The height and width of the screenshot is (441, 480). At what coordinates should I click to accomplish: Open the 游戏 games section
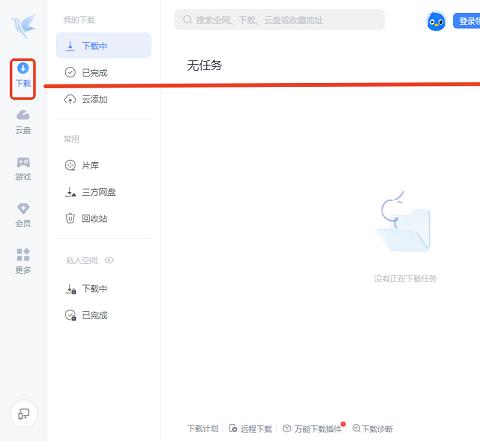[x=23, y=169]
